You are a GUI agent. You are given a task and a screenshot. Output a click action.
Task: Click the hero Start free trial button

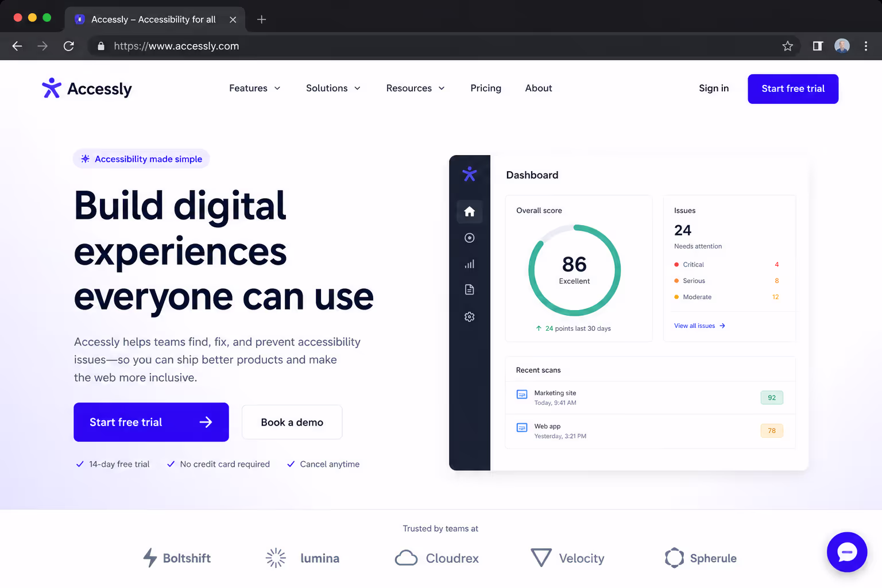(151, 422)
